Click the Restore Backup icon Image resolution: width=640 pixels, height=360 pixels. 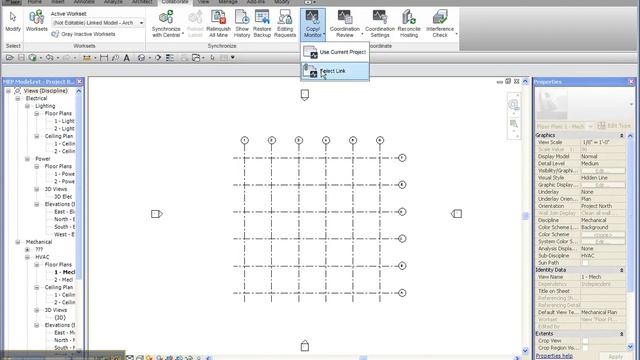click(262, 17)
